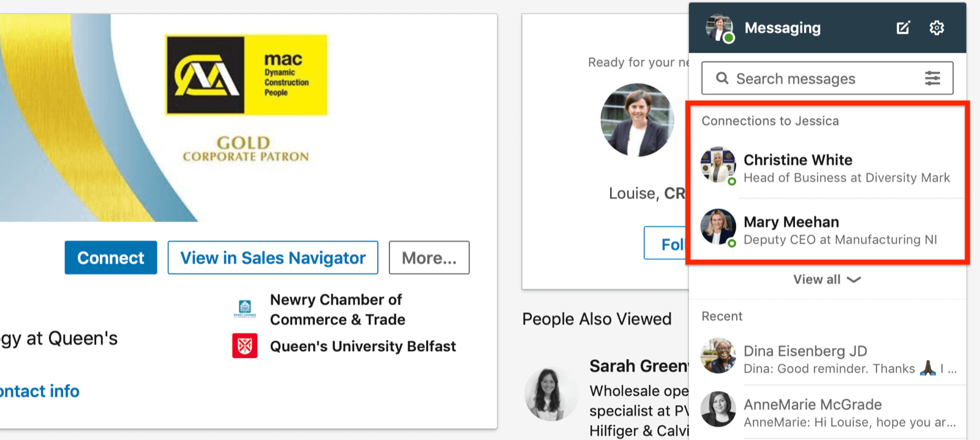Open messaging settings gear icon
Viewport: 980px width, 440px height.
[x=937, y=28]
